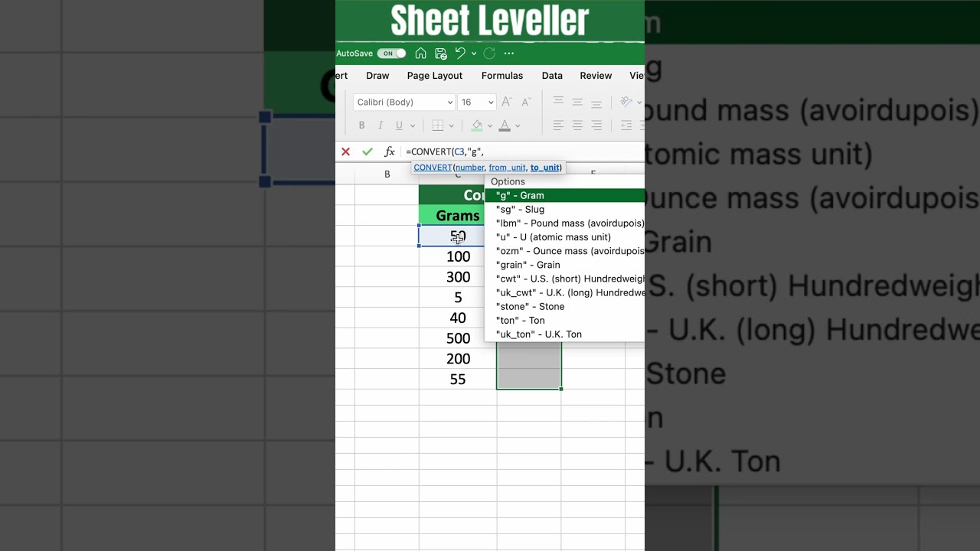The image size is (980, 551).
Task: Click in the formula bar text
Action: (445, 152)
